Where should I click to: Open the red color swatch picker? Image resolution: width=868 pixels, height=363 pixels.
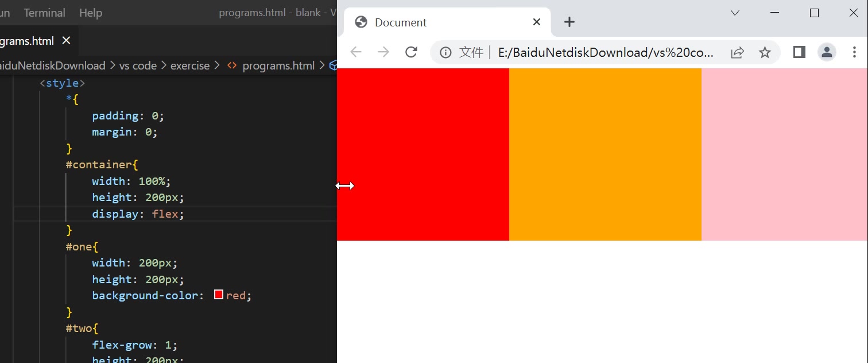219,295
